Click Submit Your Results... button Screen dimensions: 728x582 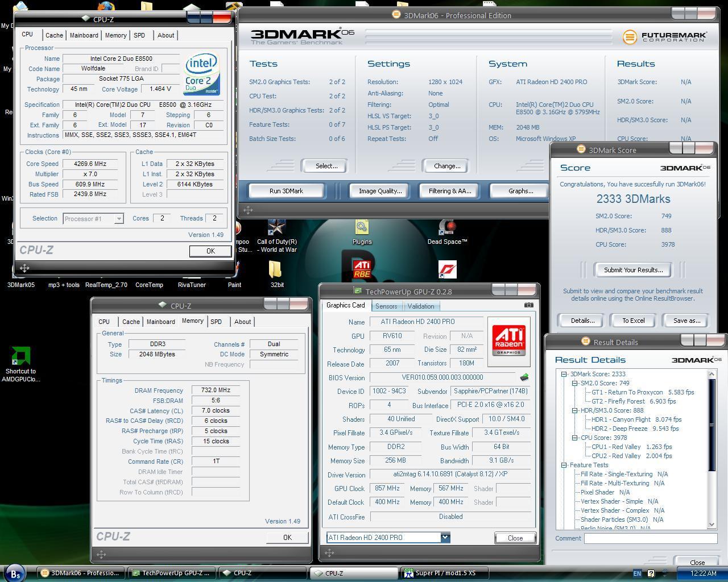point(633,270)
